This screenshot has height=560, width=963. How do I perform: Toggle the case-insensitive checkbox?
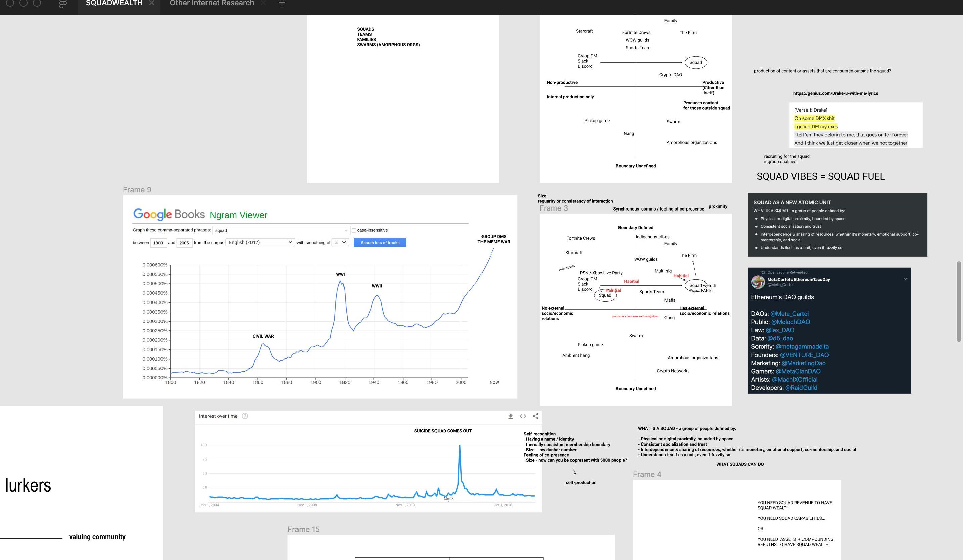point(354,230)
